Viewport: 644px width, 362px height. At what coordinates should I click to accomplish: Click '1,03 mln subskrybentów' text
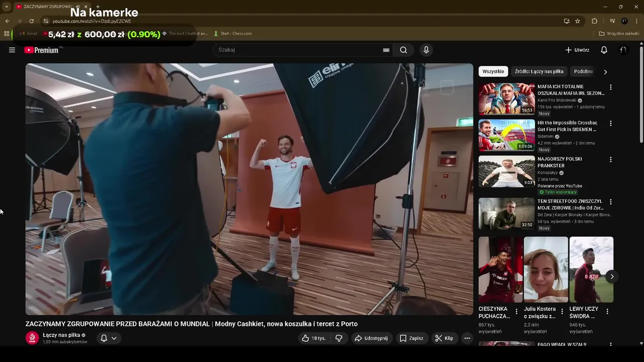click(65, 342)
